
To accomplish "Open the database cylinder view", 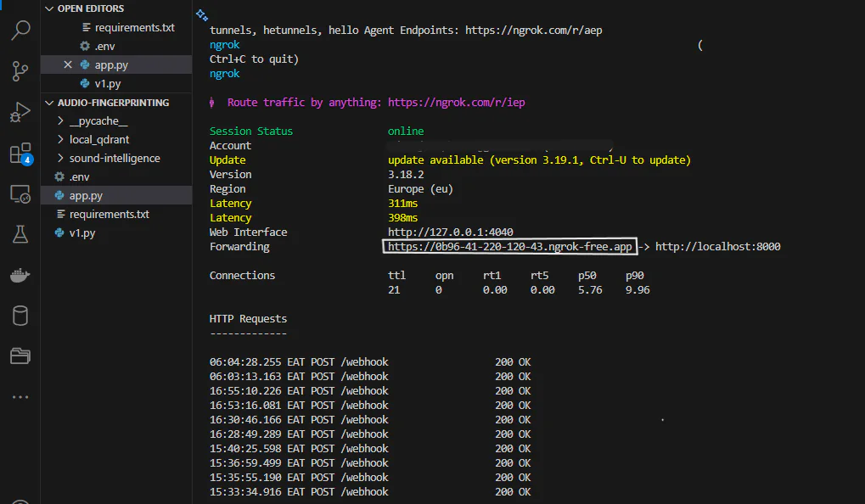I will tap(20, 316).
